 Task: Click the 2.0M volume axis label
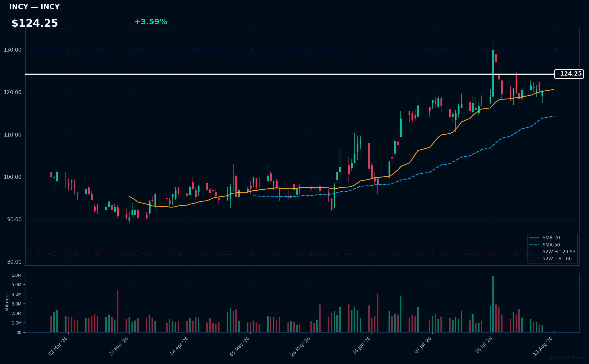tap(17, 313)
